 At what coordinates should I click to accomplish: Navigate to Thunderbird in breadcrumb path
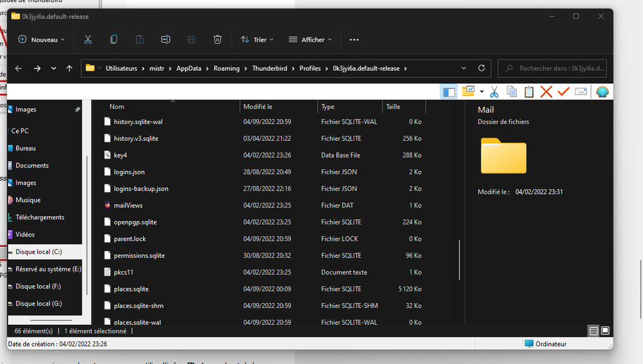point(269,68)
